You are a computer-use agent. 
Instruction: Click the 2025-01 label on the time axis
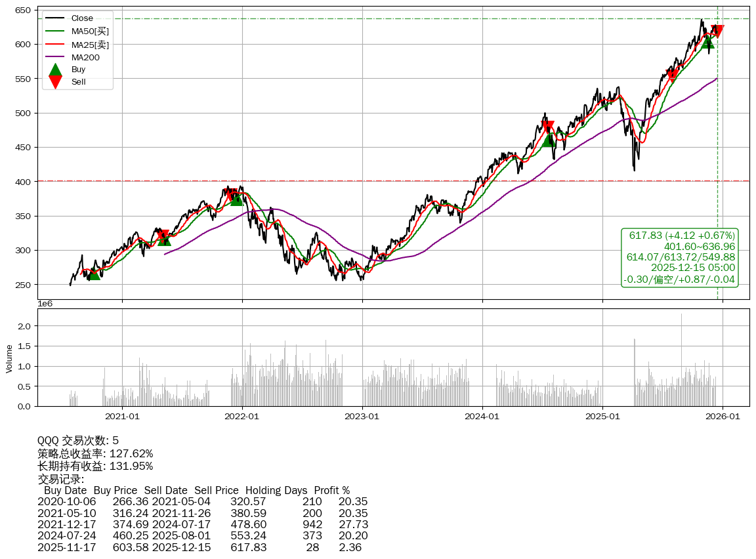602,416
